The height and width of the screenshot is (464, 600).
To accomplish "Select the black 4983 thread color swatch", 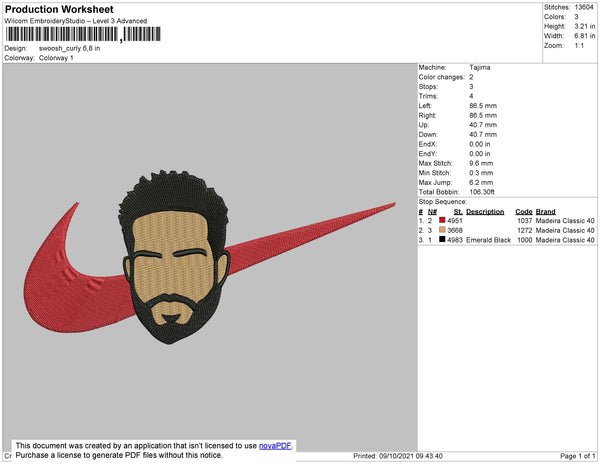I will tap(442, 239).
